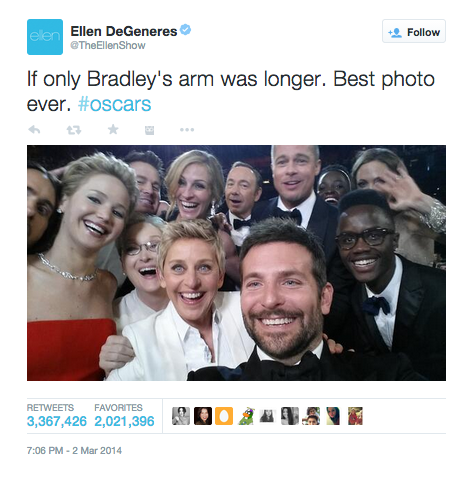Retweet this tweet via retweet icon
The height and width of the screenshot is (477, 472).
74,130
